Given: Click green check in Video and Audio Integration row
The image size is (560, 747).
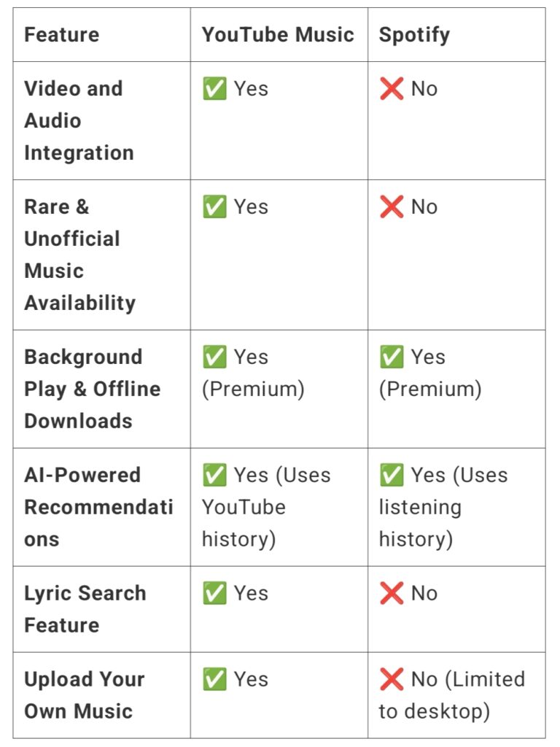Looking at the screenshot, I should click(x=214, y=88).
